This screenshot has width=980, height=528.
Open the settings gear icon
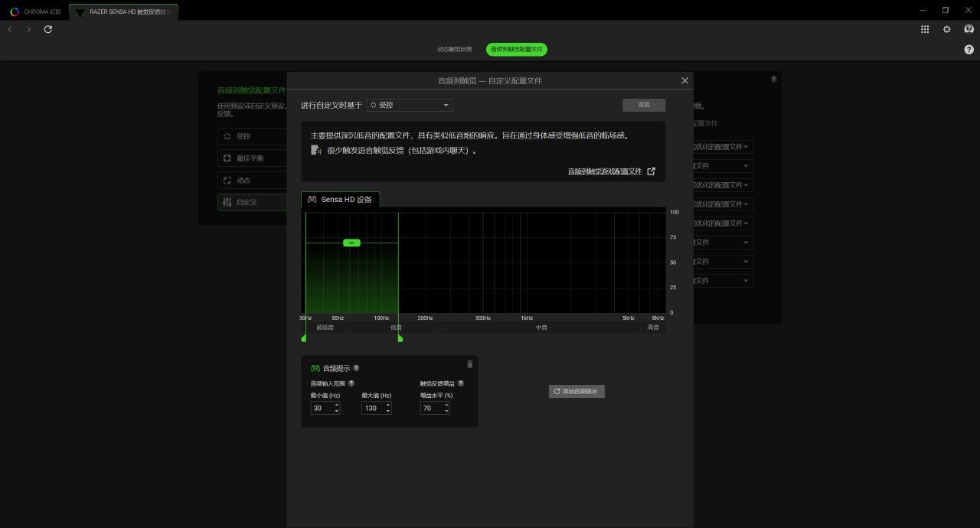coord(947,29)
